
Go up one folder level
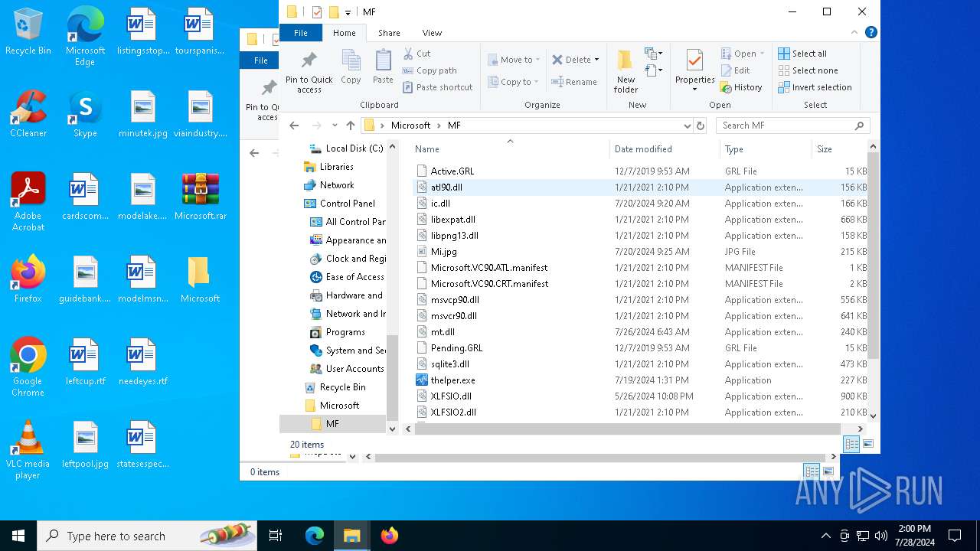pos(351,126)
